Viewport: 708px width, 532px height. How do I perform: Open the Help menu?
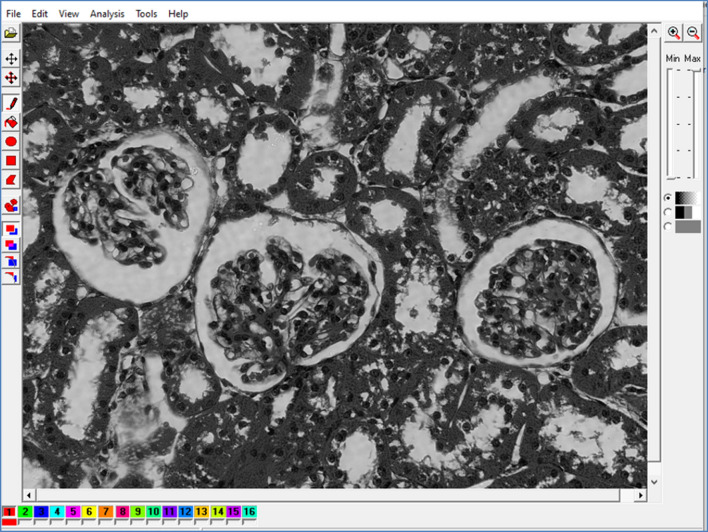point(178,14)
